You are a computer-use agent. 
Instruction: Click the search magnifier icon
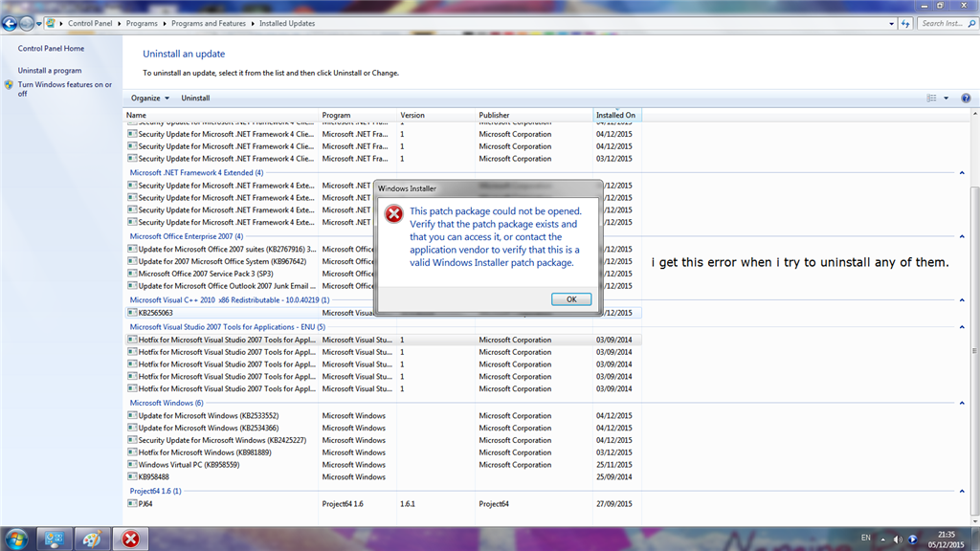[x=972, y=24]
